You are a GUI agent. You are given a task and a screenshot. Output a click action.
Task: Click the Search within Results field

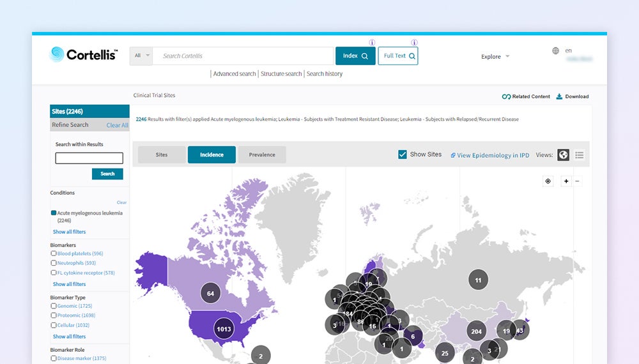pos(89,158)
